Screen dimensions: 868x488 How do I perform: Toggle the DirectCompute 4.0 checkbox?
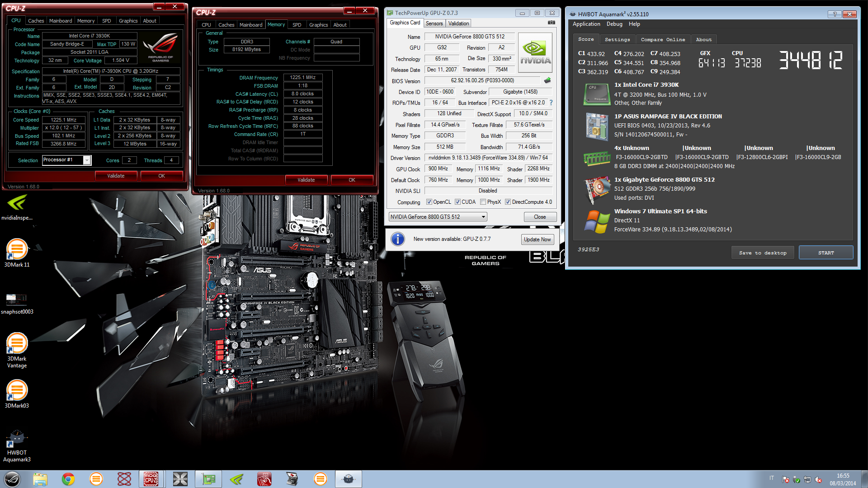[508, 202]
